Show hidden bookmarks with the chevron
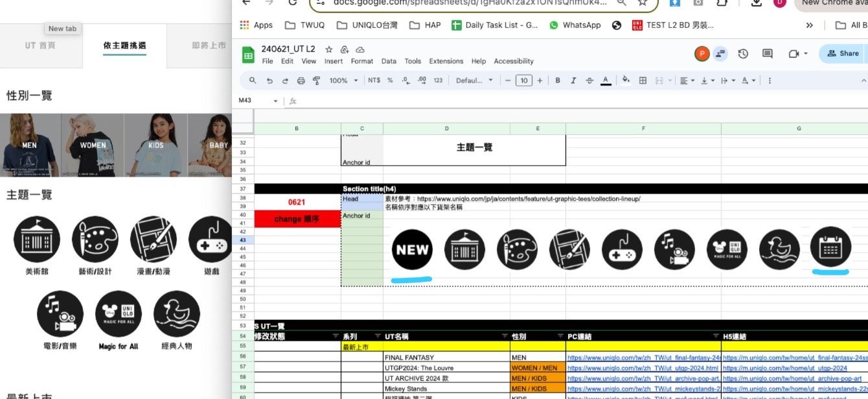This screenshot has width=868, height=399. (x=809, y=25)
